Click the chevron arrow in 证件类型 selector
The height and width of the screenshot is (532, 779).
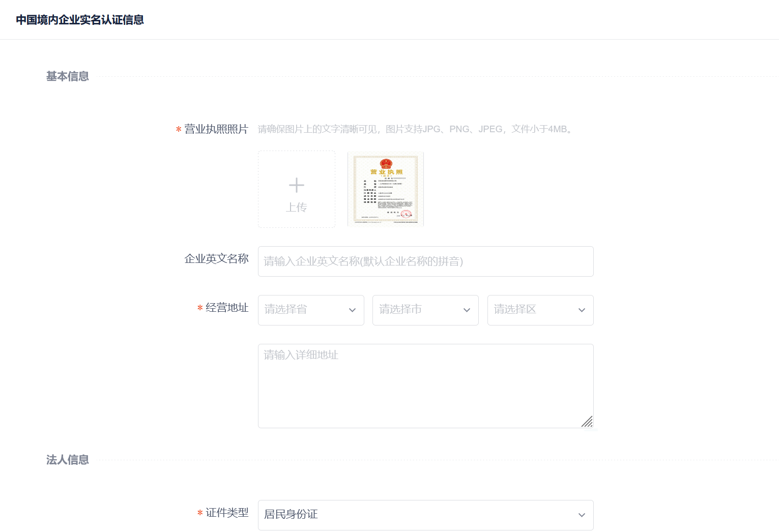point(582,515)
